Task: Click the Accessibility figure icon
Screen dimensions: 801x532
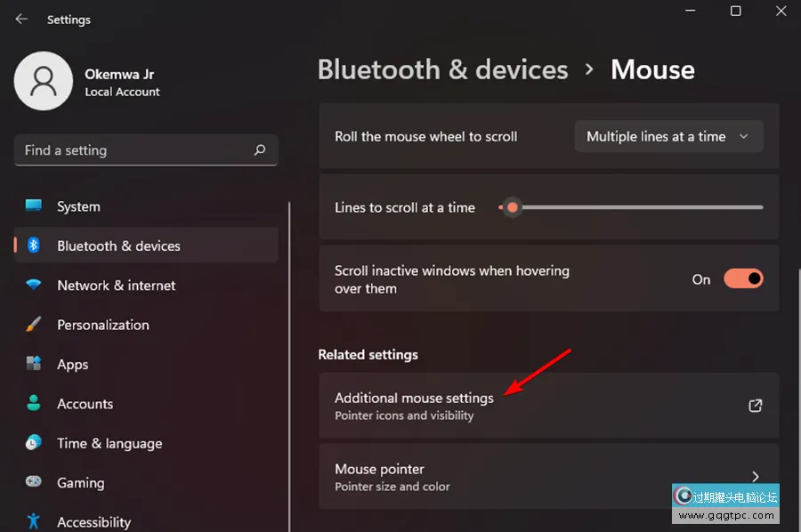Action: (x=34, y=521)
